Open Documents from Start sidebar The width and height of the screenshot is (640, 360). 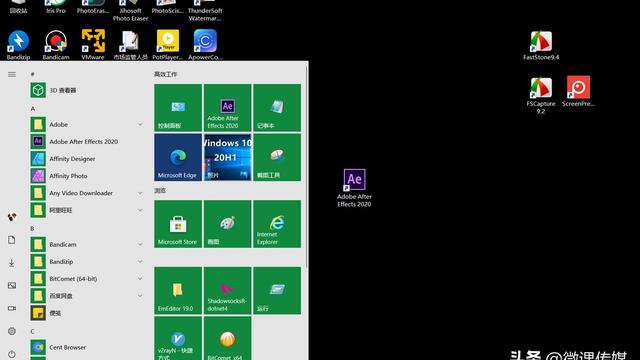click(12, 240)
